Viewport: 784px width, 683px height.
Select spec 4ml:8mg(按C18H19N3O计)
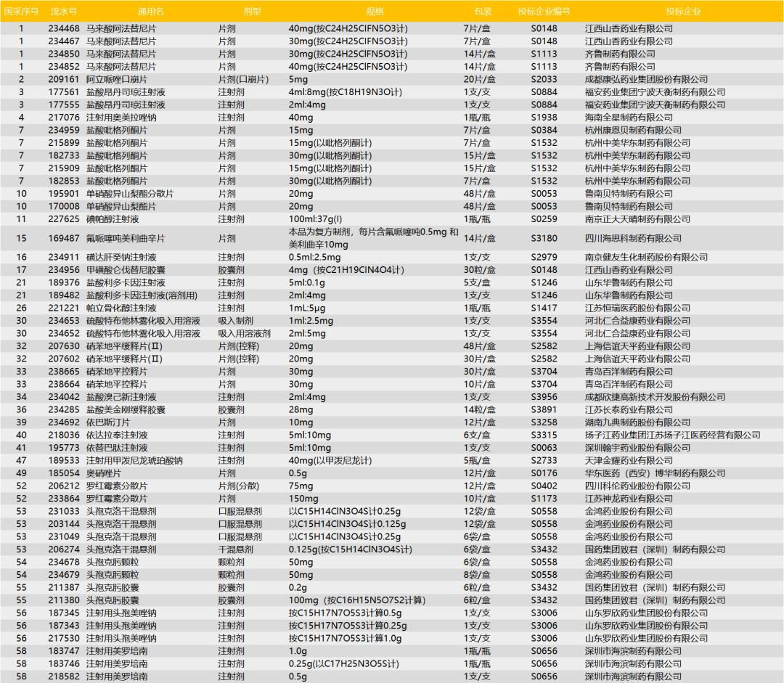(x=346, y=92)
